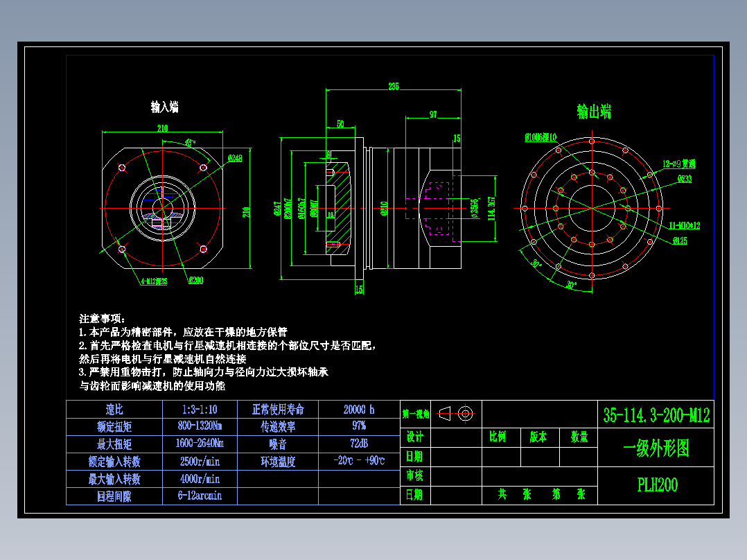Image resolution: width=747 pixels, height=560 pixels.
Task: Click the center crosshair of the output flange
Action: pos(593,208)
